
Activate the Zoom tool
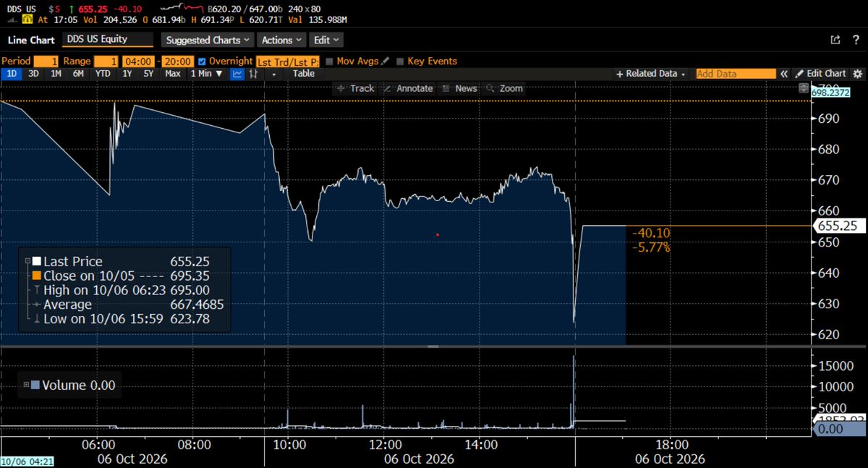pos(504,88)
